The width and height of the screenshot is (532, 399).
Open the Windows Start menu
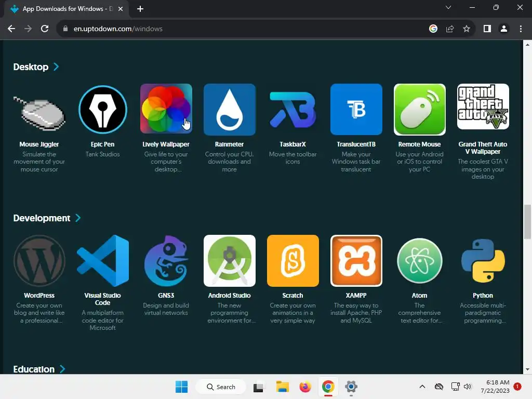point(181,387)
